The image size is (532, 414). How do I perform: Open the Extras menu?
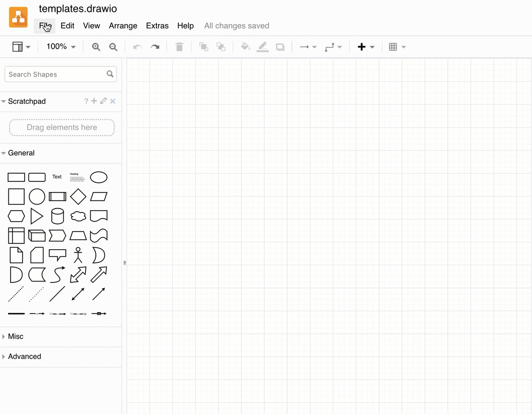[157, 26]
